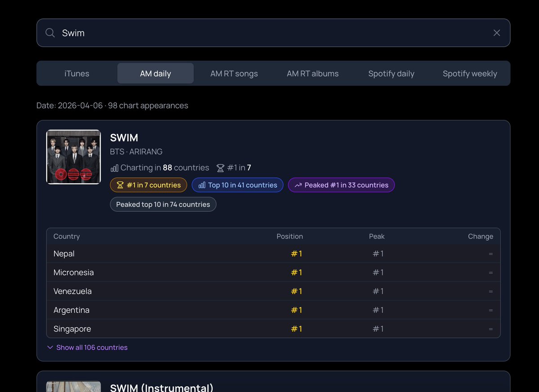Select the #1 in 7 countries badge

click(149, 185)
